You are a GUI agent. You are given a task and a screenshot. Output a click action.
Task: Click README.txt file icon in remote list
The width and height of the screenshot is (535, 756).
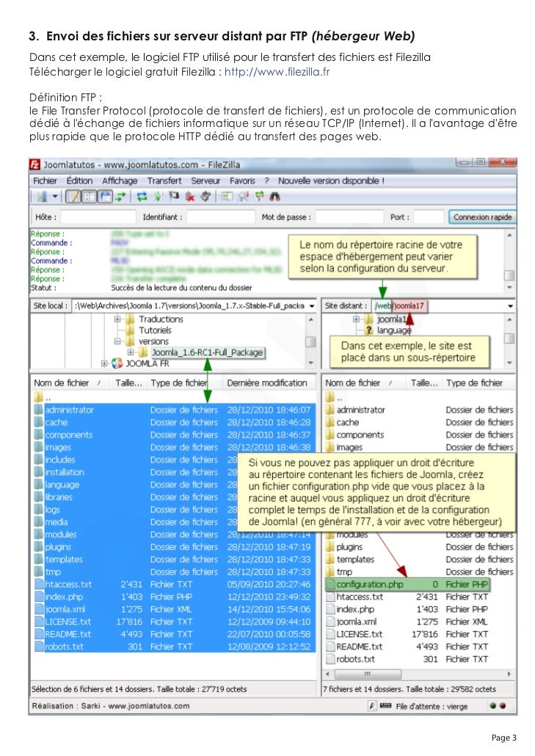pos(330,647)
